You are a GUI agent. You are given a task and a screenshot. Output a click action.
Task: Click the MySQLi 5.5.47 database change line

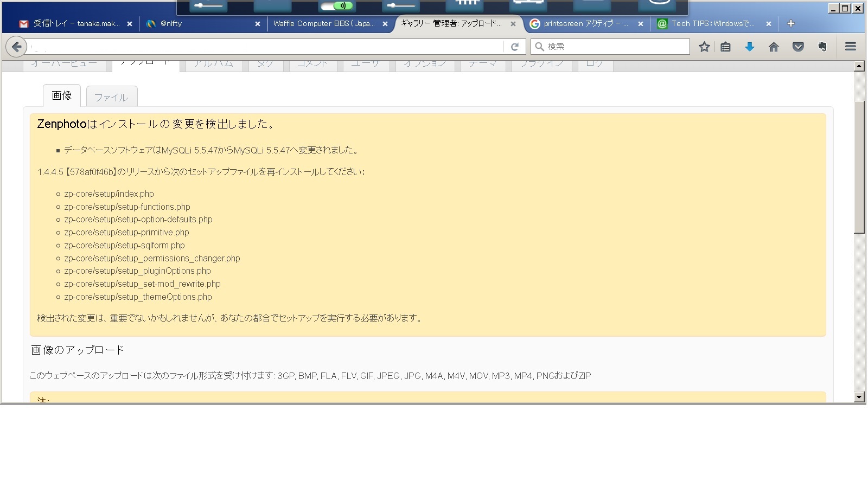point(212,150)
